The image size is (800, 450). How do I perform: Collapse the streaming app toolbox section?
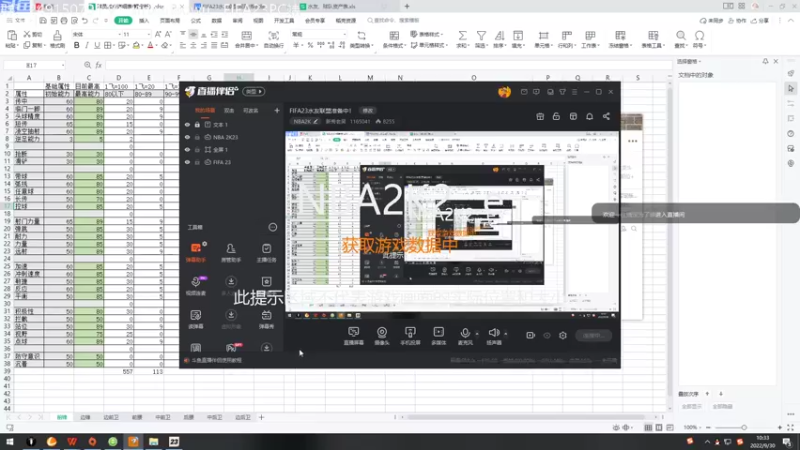click(272, 227)
